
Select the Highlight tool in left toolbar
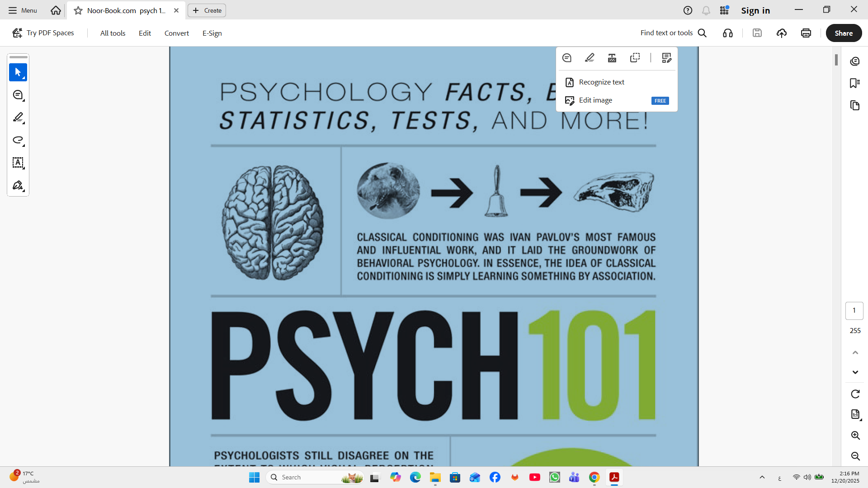tap(18, 117)
